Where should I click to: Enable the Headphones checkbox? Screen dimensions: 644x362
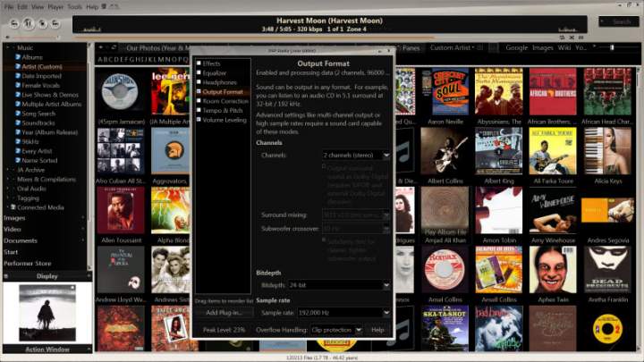[x=199, y=82]
